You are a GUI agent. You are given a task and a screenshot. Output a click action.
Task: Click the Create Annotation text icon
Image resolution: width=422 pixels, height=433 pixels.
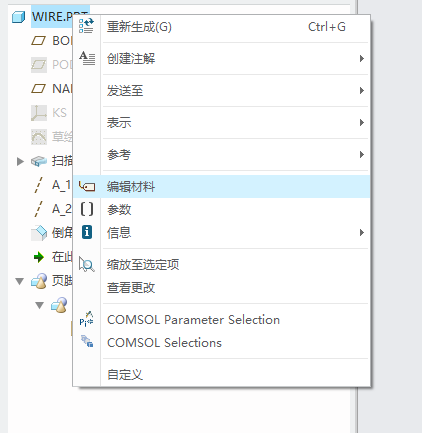click(x=87, y=58)
